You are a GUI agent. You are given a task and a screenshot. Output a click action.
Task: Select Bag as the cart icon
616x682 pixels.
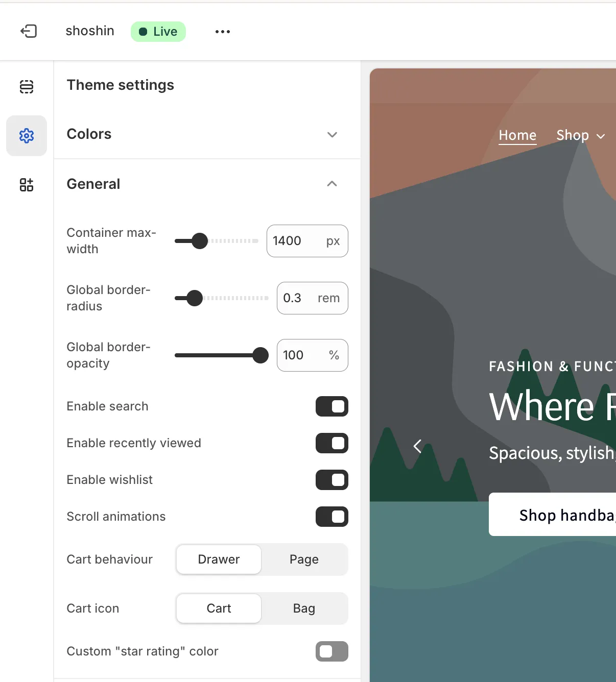[x=304, y=608]
